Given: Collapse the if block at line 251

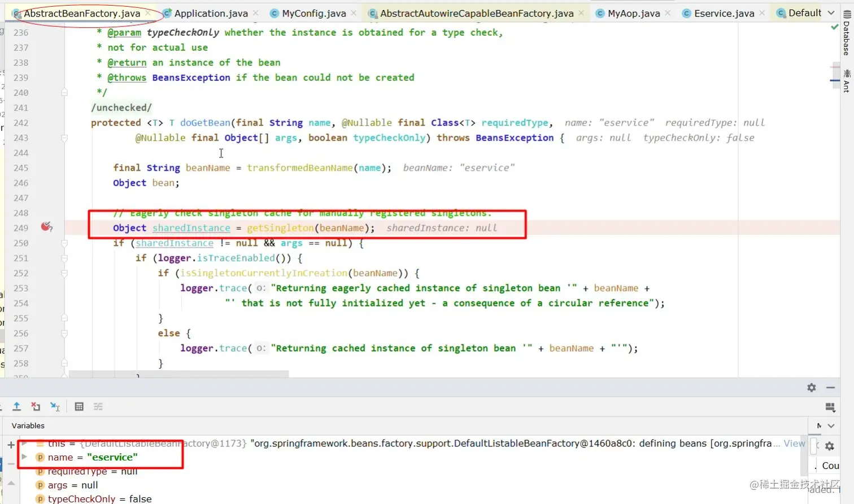Looking at the screenshot, I should pyautogui.click(x=64, y=258).
